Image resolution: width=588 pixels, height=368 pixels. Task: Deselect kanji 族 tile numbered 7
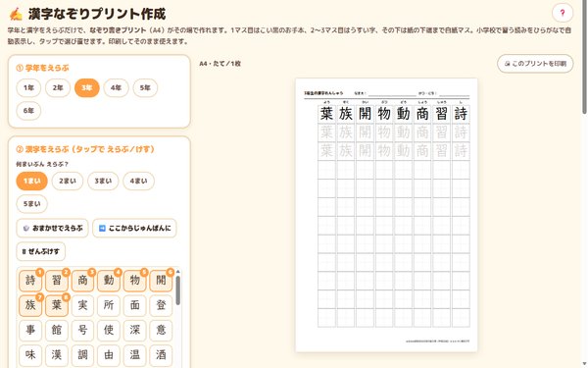click(x=30, y=305)
